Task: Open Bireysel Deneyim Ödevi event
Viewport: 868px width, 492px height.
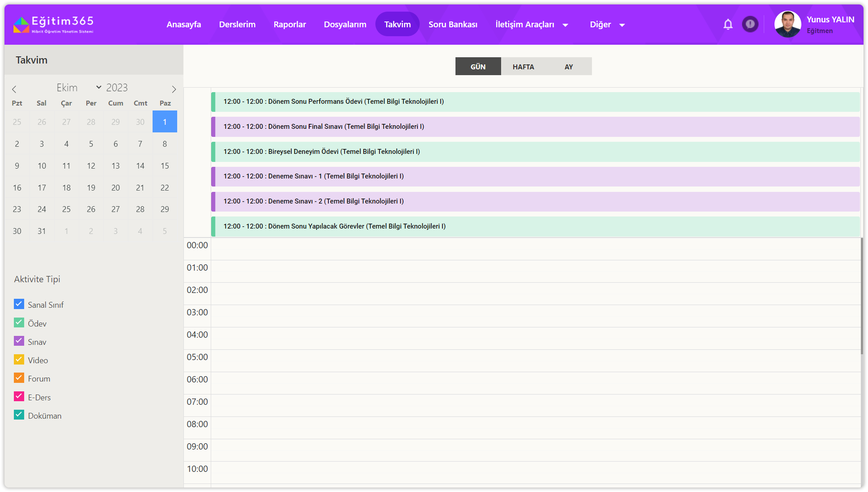Action: [536, 152]
